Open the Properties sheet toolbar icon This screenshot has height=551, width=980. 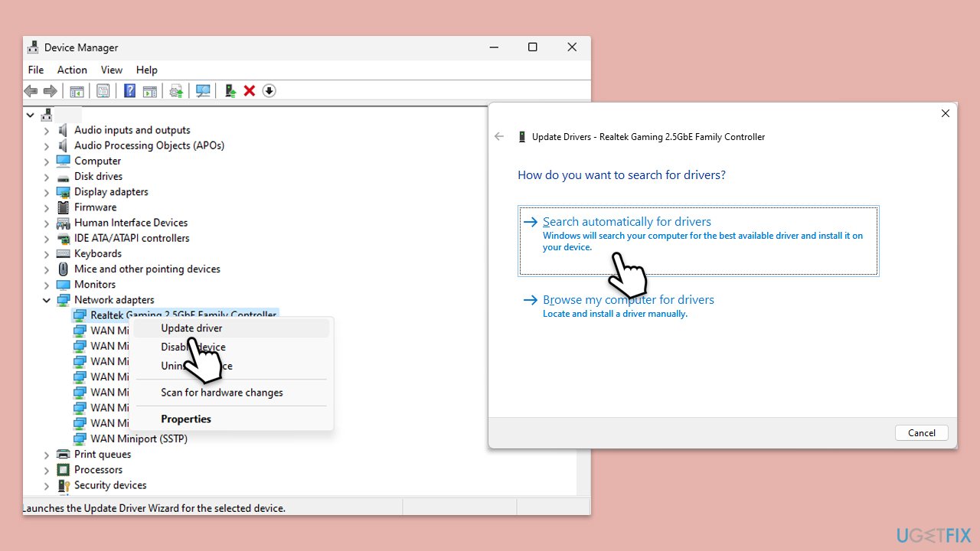pyautogui.click(x=103, y=91)
